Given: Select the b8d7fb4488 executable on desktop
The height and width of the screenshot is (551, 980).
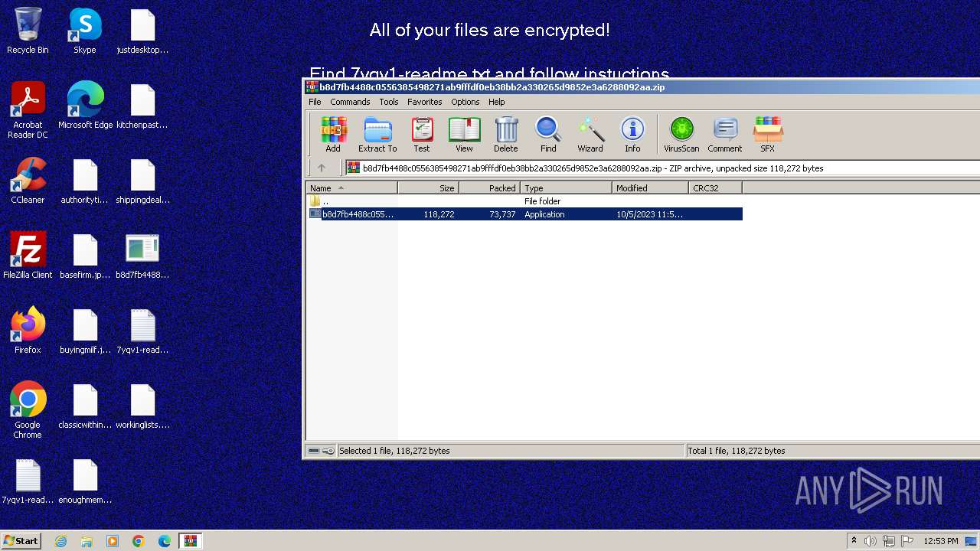Looking at the screenshot, I should (142, 256).
